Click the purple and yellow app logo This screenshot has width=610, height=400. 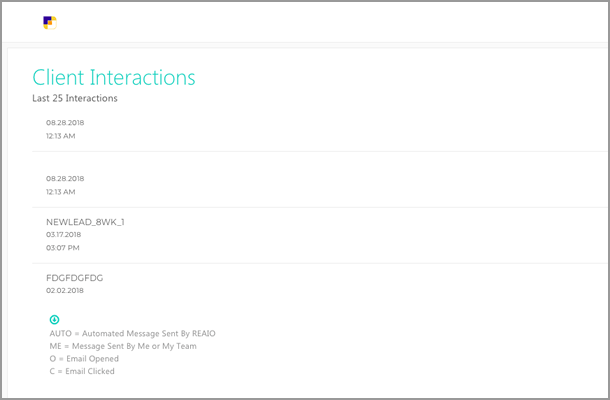[x=50, y=23]
